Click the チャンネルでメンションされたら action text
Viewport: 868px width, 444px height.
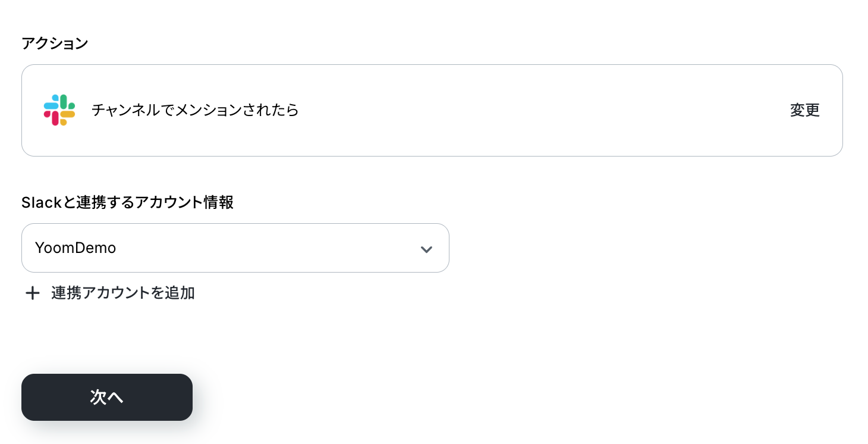tap(195, 110)
